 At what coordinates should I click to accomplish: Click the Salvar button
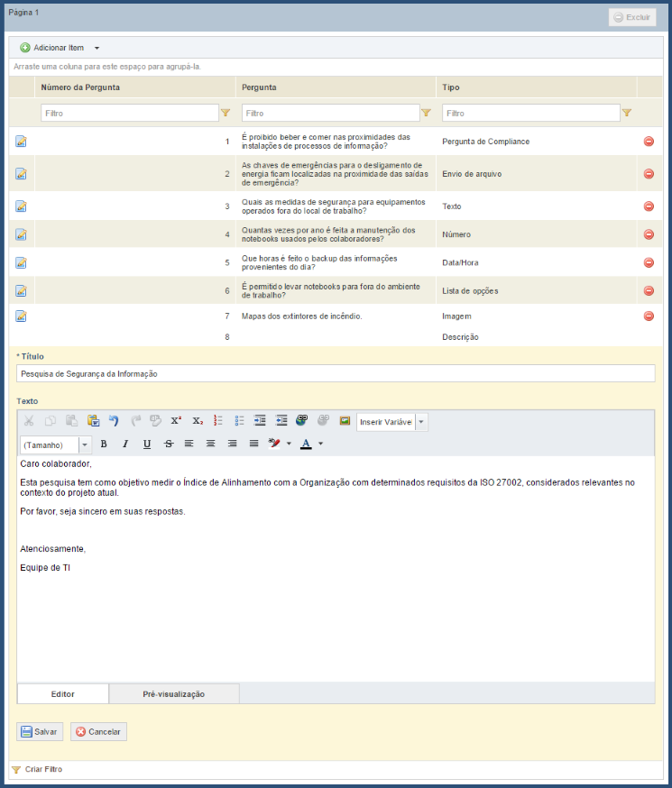point(40,732)
